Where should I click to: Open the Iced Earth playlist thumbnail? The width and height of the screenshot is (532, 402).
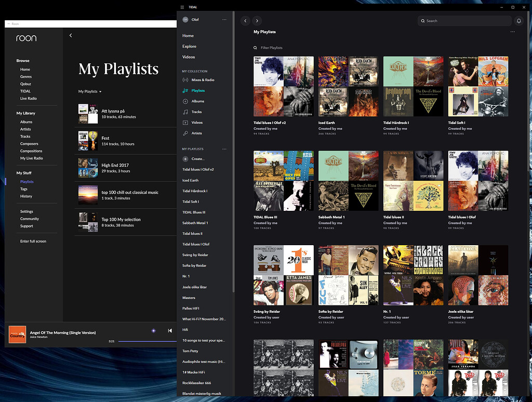[x=349, y=86]
